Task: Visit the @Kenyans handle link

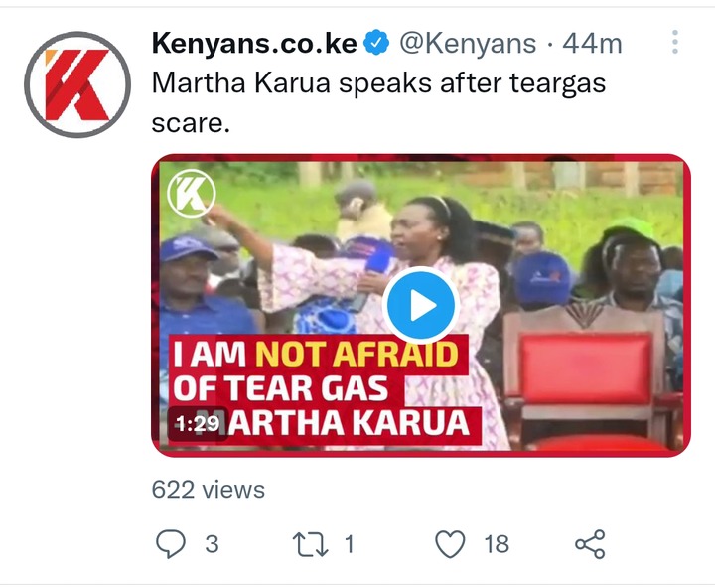Action: click(x=468, y=44)
